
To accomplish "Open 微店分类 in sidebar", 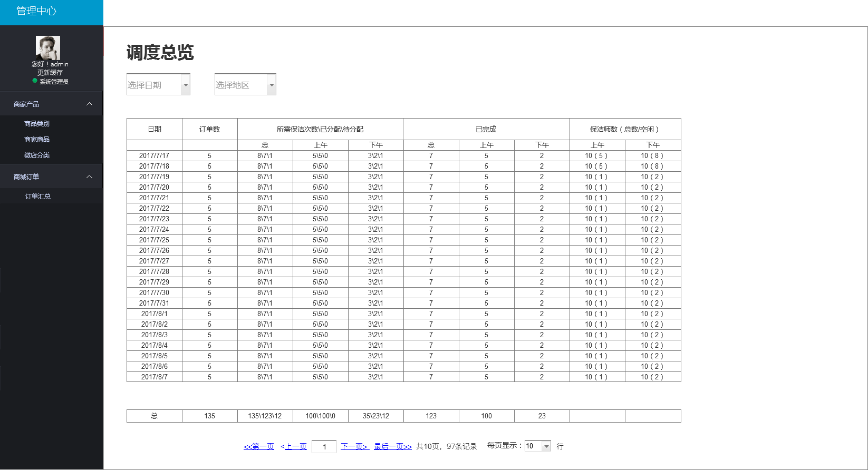I will point(37,155).
